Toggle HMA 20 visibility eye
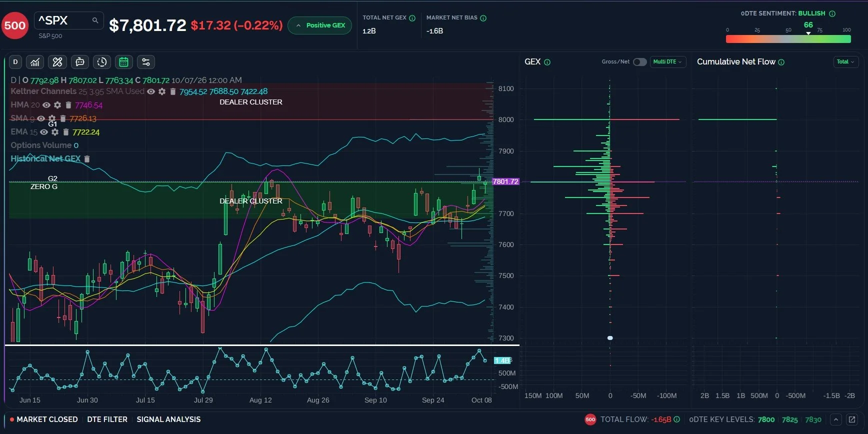Image resolution: width=868 pixels, height=434 pixels. pyautogui.click(x=46, y=105)
